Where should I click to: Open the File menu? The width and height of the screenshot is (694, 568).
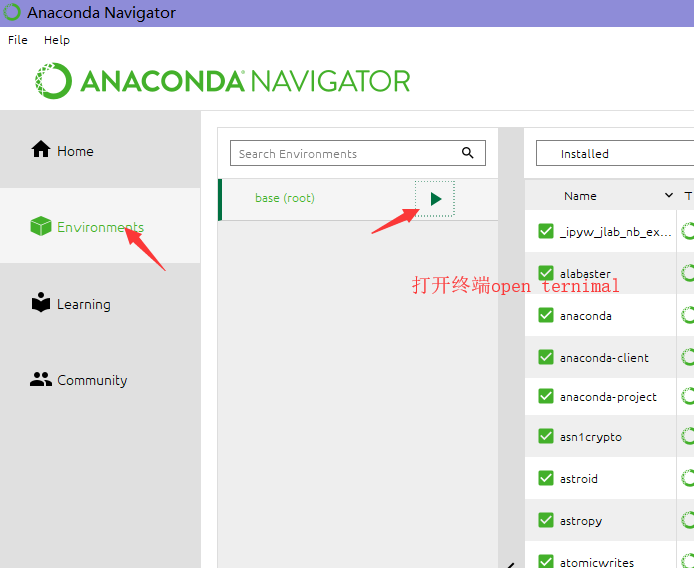(x=18, y=40)
